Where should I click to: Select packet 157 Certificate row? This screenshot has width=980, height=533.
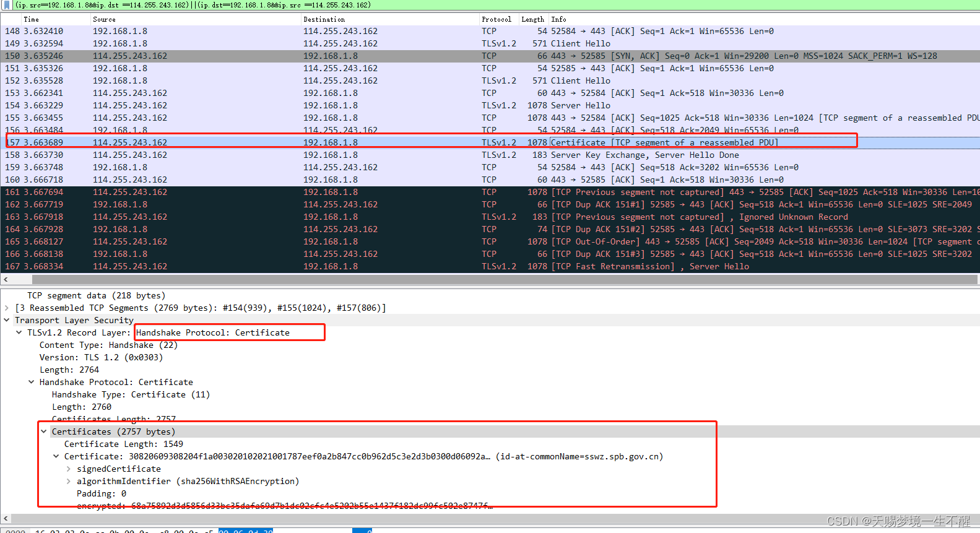coord(490,142)
